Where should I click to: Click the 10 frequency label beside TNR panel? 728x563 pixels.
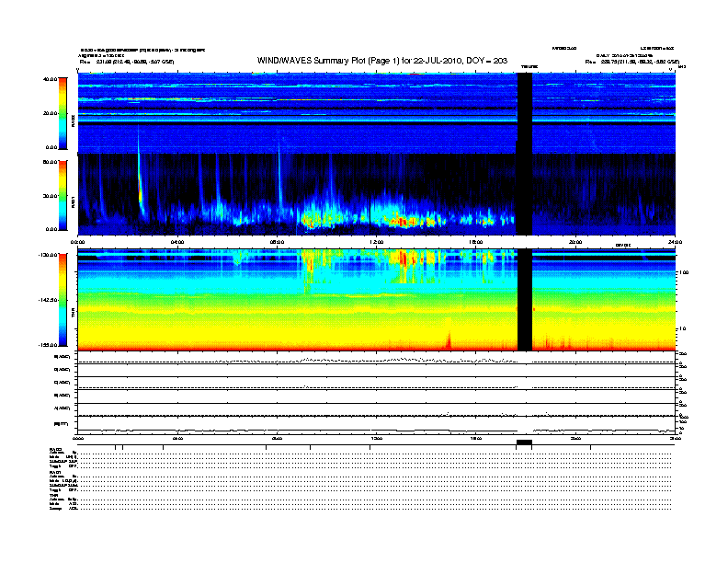coord(682,329)
